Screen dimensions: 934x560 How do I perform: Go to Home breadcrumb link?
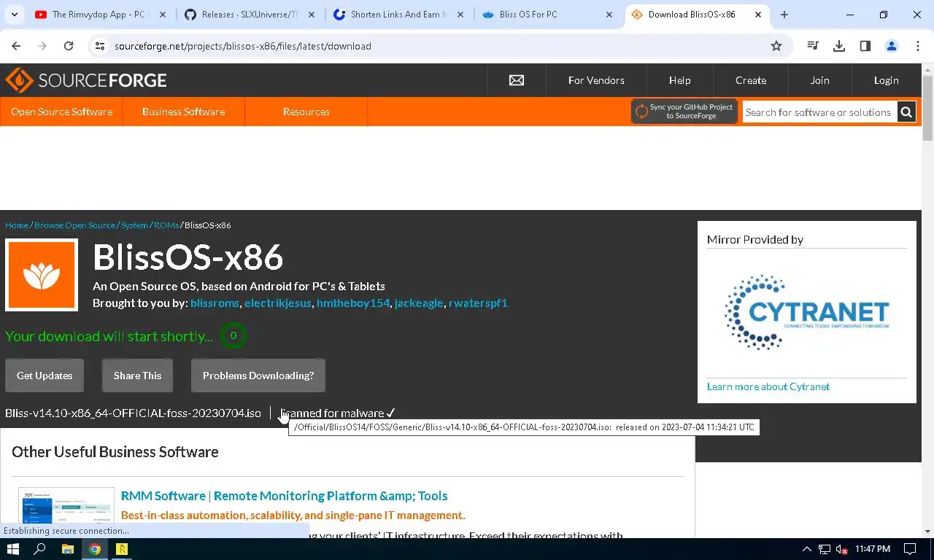point(17,225)
